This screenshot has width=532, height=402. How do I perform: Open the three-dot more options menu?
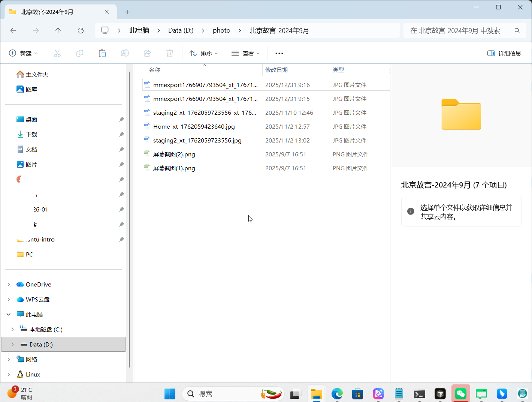click(x=279, y=53)
